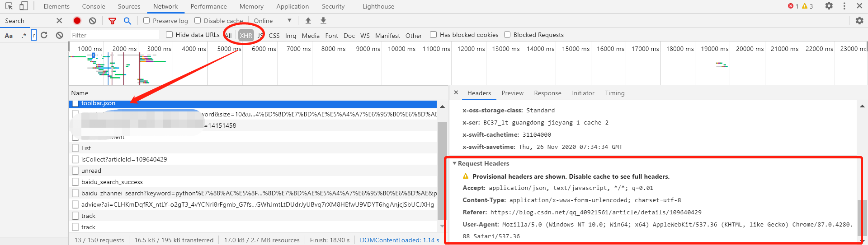The height and width of the screenshot is (245, 868).
Task: Open the Performance panel
Action: pos(209,6)
